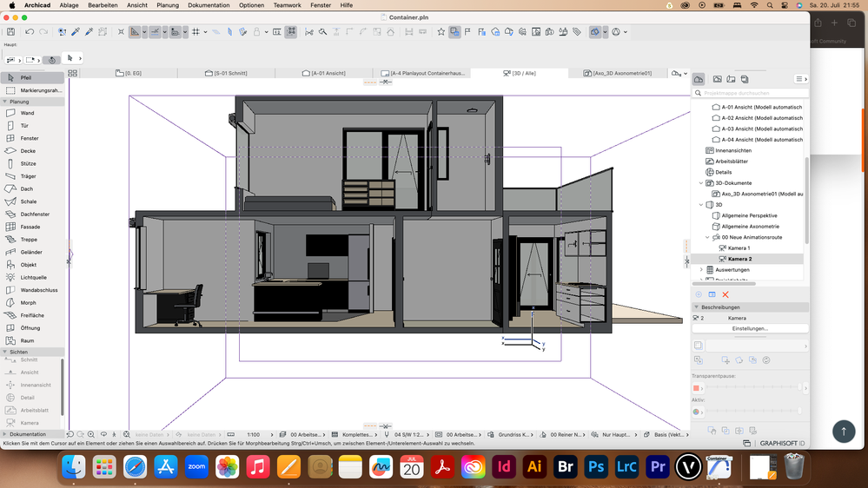Collapse the Planung toolbox section
The width and height of the screenshot is (868, 488).
pyautogui.click(x=4, y=102)
